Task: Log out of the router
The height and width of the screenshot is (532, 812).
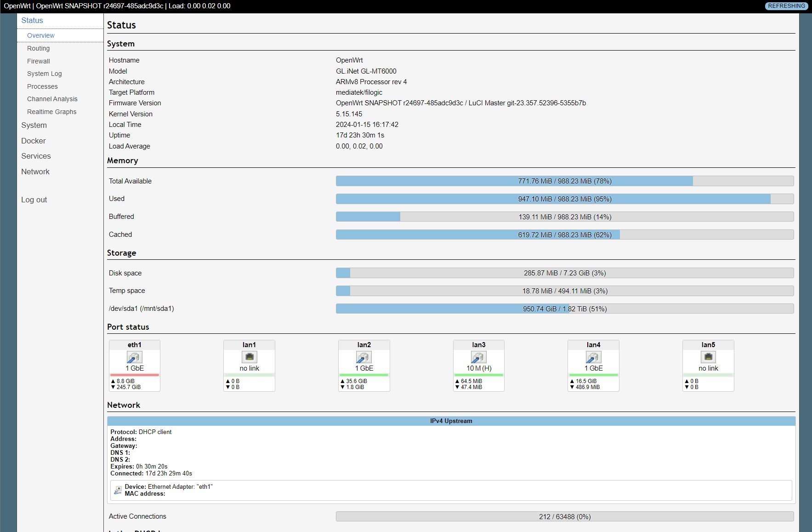Action: [34, 200]
